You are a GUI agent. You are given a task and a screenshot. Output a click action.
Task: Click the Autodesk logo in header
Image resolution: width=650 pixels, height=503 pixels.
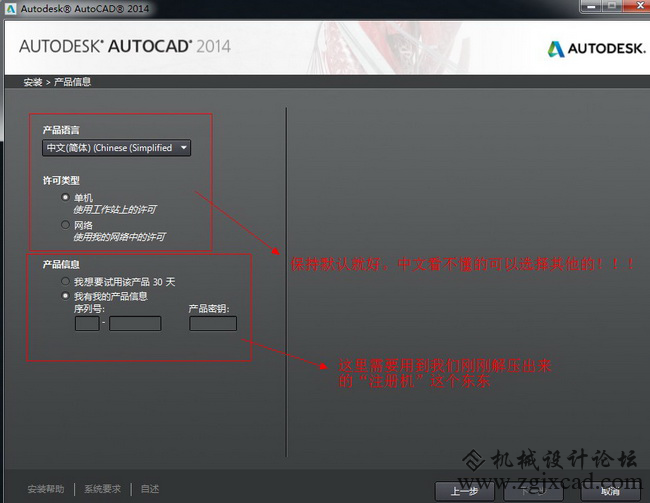[597, 49]
